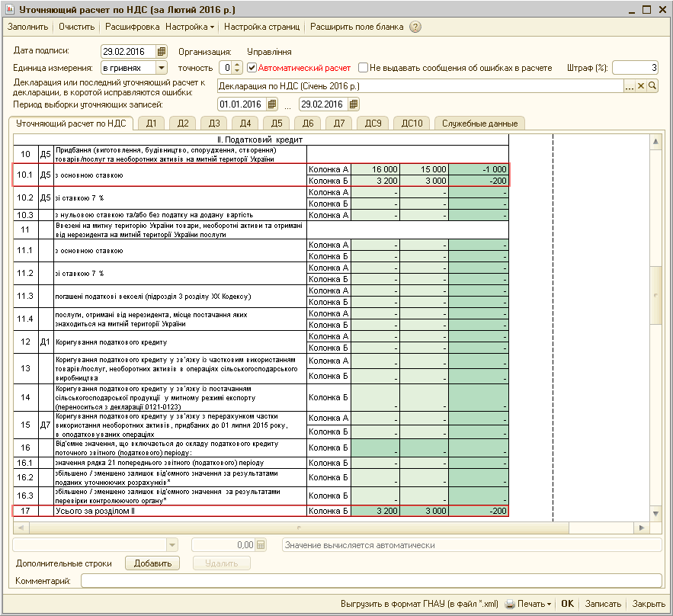Click vertical scrollbar down arrow
Image resolution: width=673 pixels, height=616 pixels.
point(655,513)
